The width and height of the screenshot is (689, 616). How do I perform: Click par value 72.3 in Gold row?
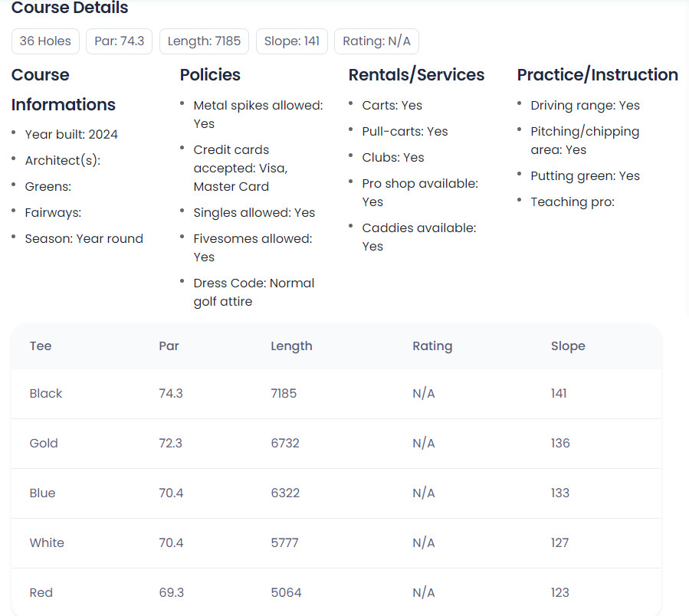(x=170, y=443)
